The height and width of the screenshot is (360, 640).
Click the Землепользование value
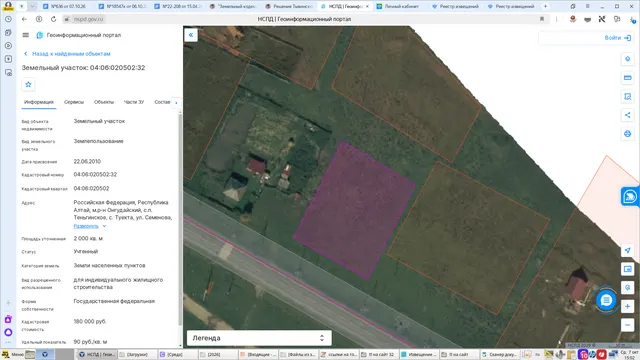(98, 141)
